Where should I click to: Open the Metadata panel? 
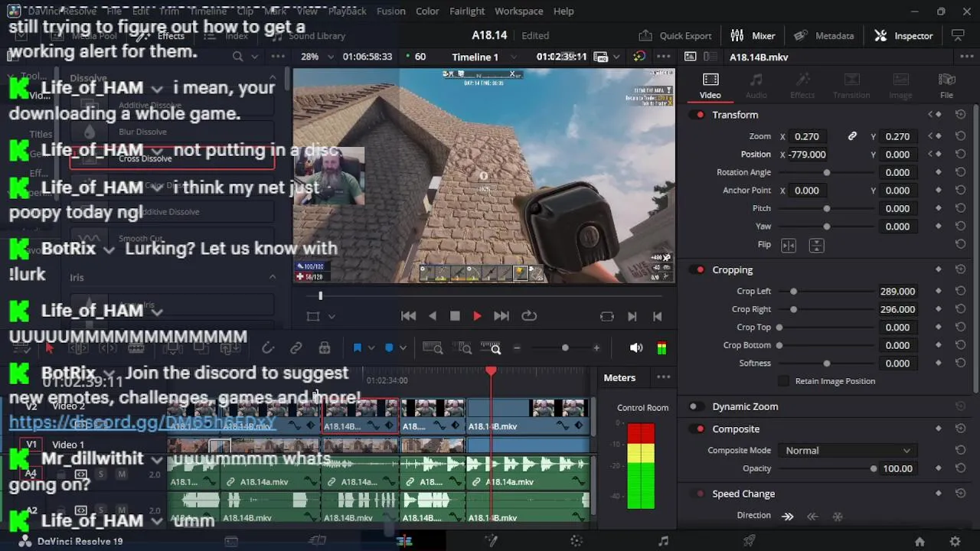click(824, 35)
